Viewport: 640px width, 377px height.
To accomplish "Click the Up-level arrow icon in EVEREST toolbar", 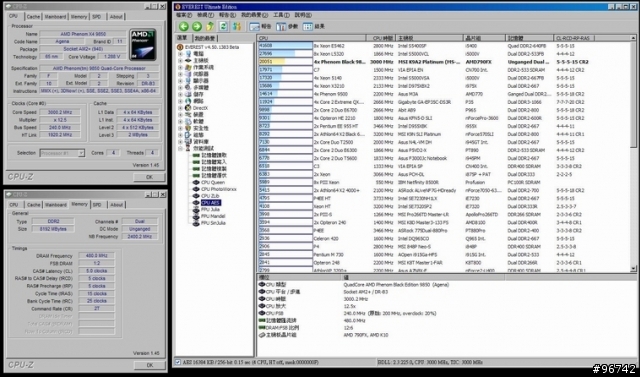I will (x=210, y=27).
